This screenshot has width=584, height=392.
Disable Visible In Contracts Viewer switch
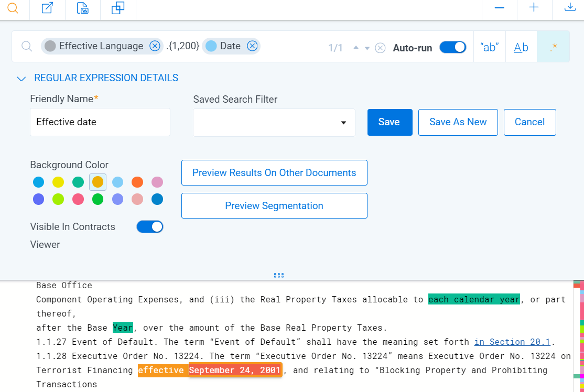[150, 227]
